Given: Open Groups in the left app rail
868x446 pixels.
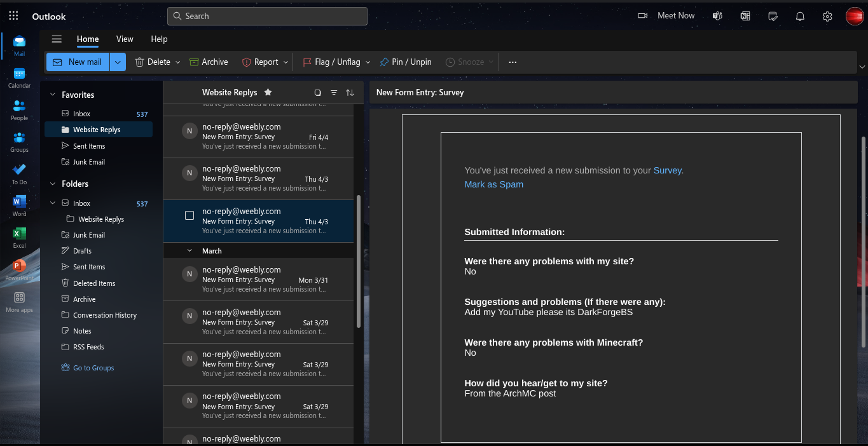Looking at the screenshot, I should tap(19, 141).
